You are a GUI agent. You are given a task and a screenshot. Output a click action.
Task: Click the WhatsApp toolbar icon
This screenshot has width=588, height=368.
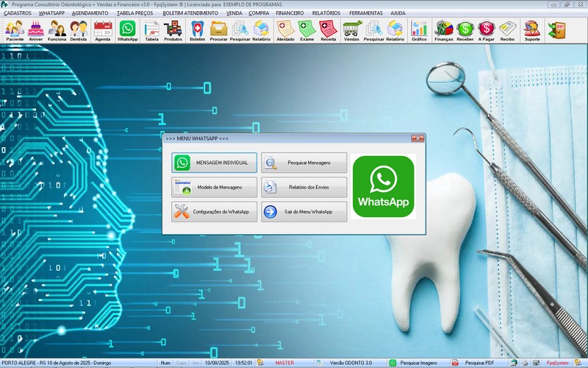[x=127, y=30]
